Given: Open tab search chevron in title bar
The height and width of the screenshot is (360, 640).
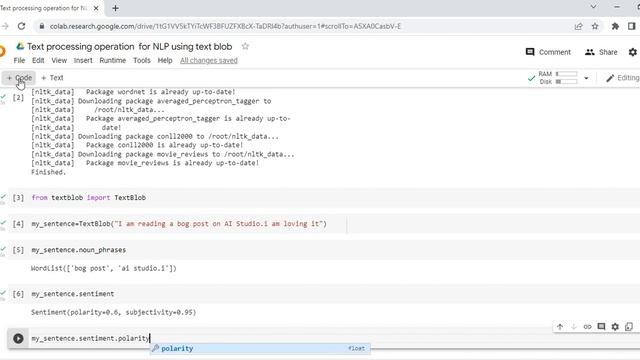Looking at the screenshot, I should coord(593,7).
